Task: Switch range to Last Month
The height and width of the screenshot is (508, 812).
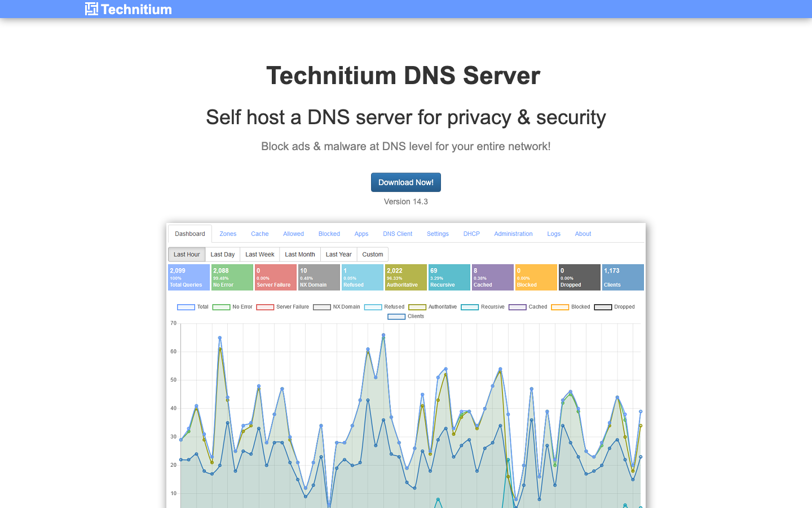Action: coord(300,255)
